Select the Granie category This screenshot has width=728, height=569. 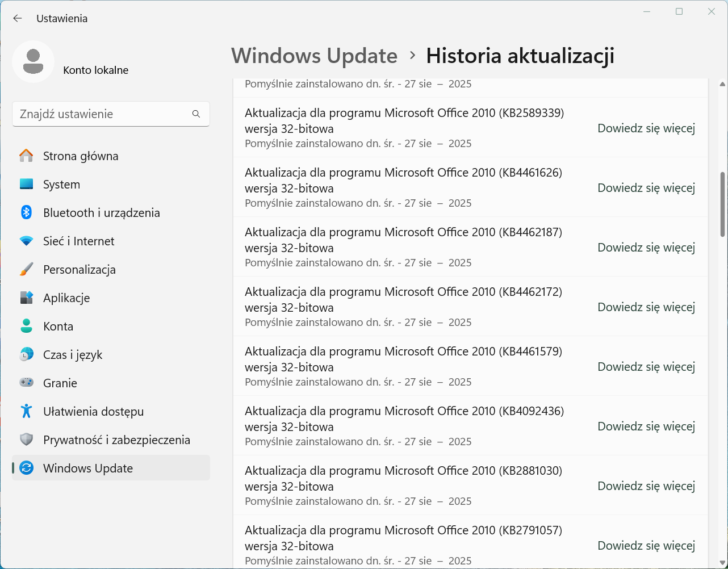click(x=111, y=383)
